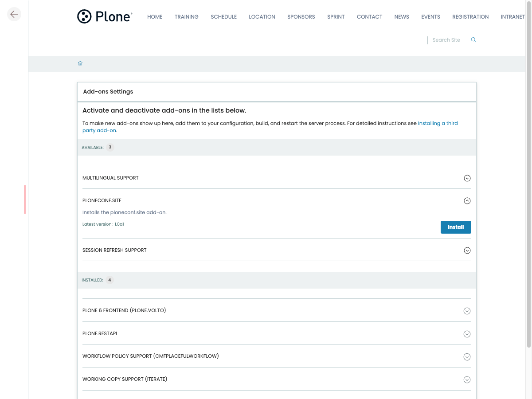Open the HOME menu item
The image size is (532, 399).
coord(155,17)
